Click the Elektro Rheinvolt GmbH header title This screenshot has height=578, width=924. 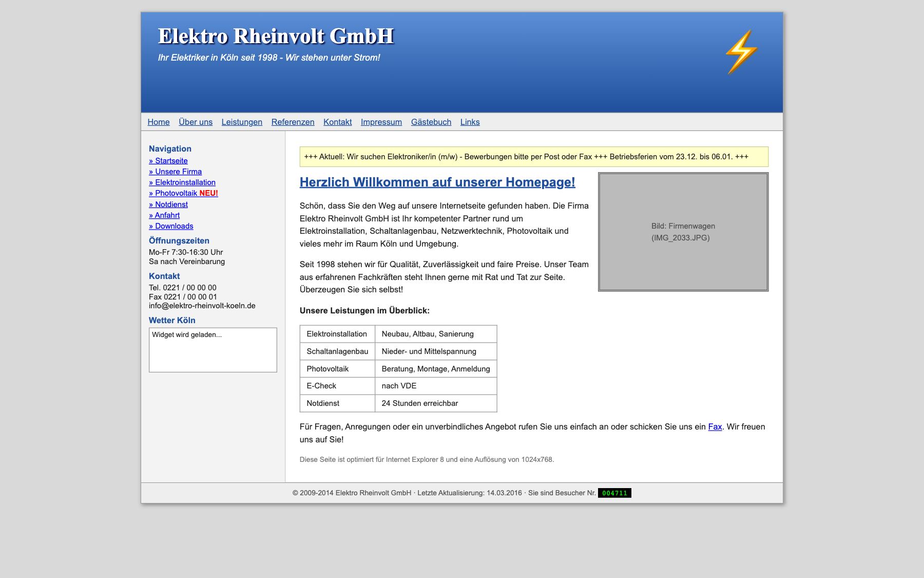[x=276, y=36]
